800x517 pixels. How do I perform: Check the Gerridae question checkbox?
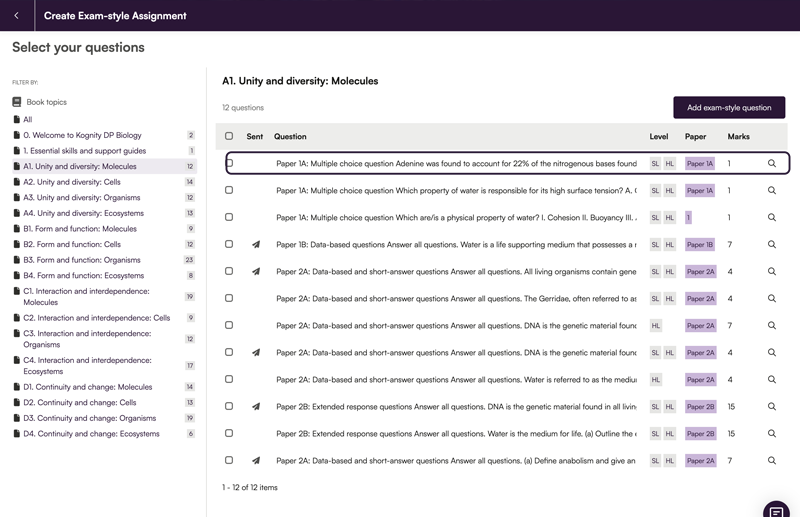pos(229,298)
